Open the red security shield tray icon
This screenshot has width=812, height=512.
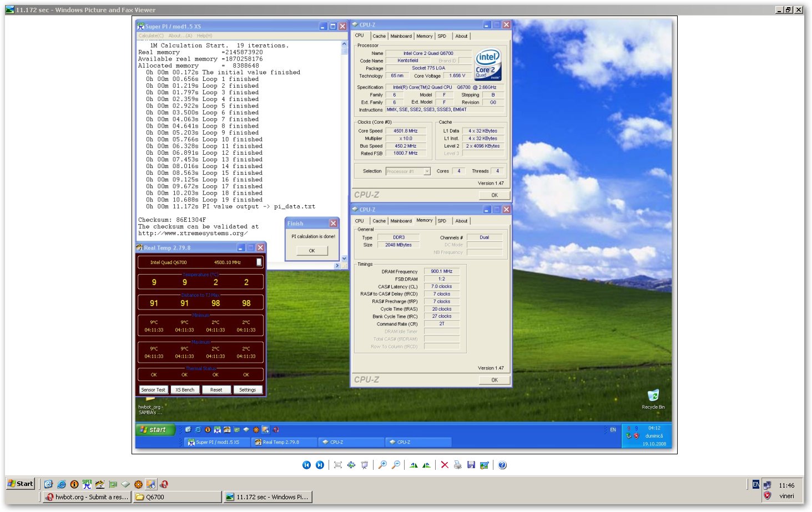click(x=767, y=495)
